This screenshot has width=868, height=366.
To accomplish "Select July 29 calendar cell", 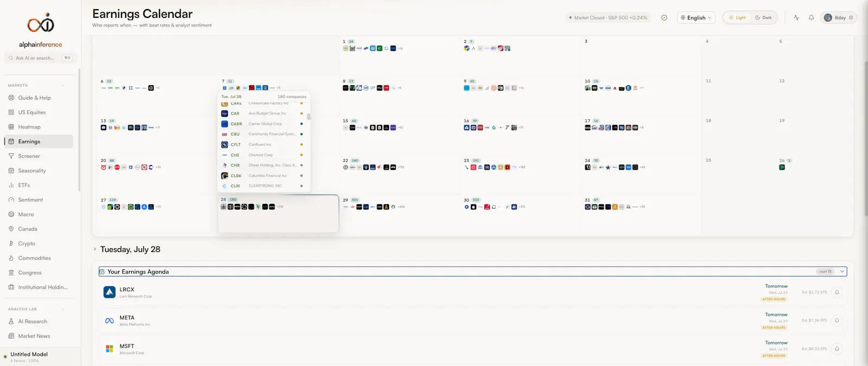I will coord(400,215).
